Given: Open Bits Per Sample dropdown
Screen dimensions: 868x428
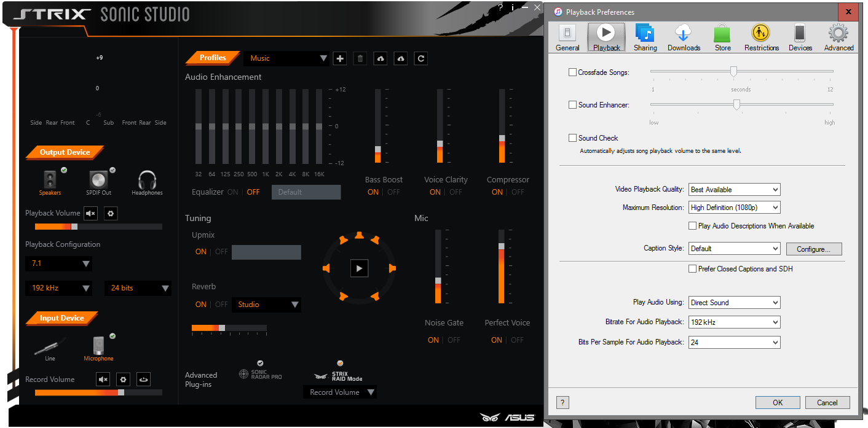Looking at the screenshot, I should [x=735, y=342].
